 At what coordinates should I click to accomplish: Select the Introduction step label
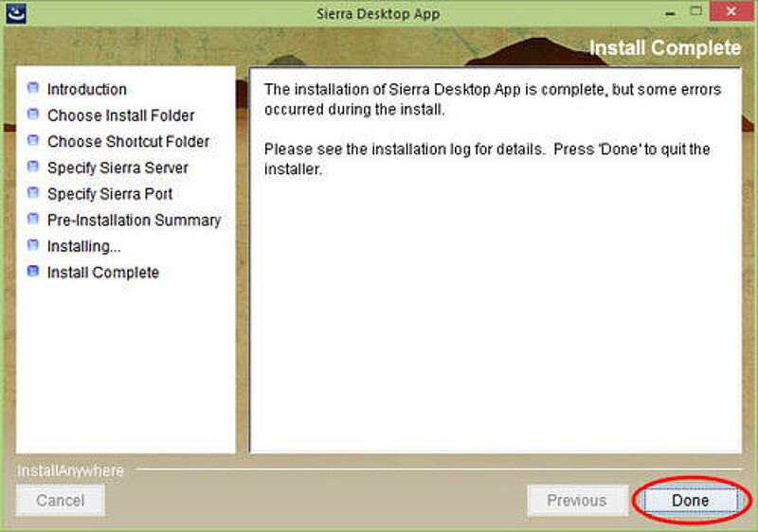87,89
